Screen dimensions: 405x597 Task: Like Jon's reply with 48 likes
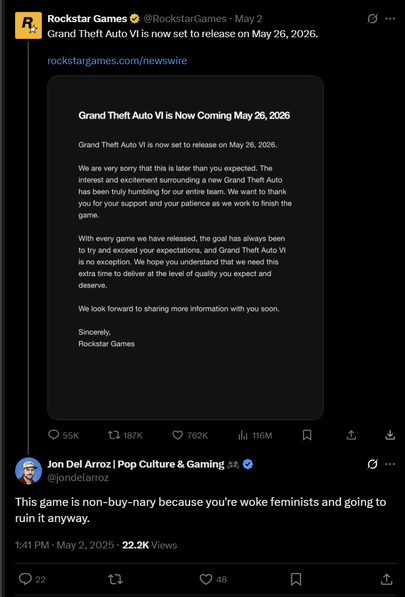click(213, 579)
